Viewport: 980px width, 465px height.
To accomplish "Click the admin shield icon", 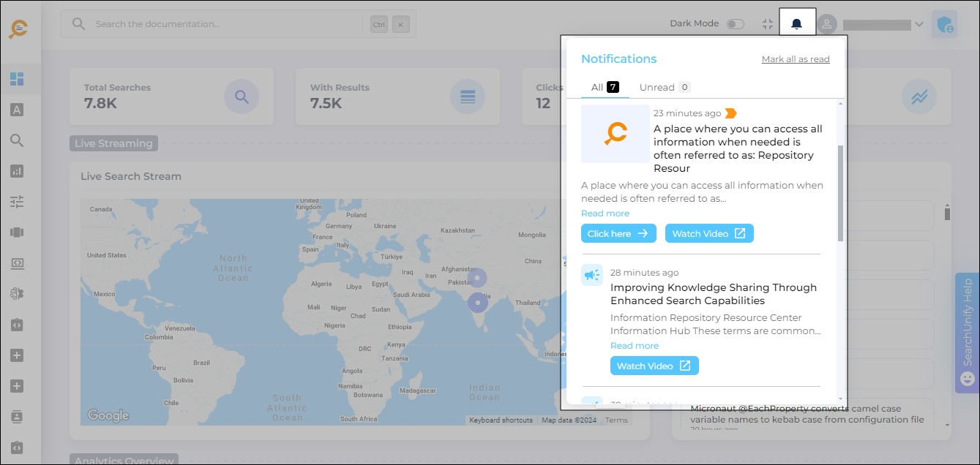I will (x=944, y=25).
